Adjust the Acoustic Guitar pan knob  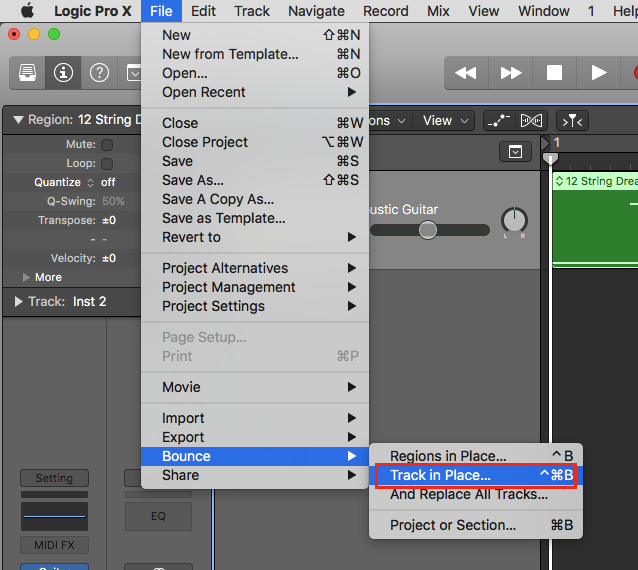(x=514, y=221)
